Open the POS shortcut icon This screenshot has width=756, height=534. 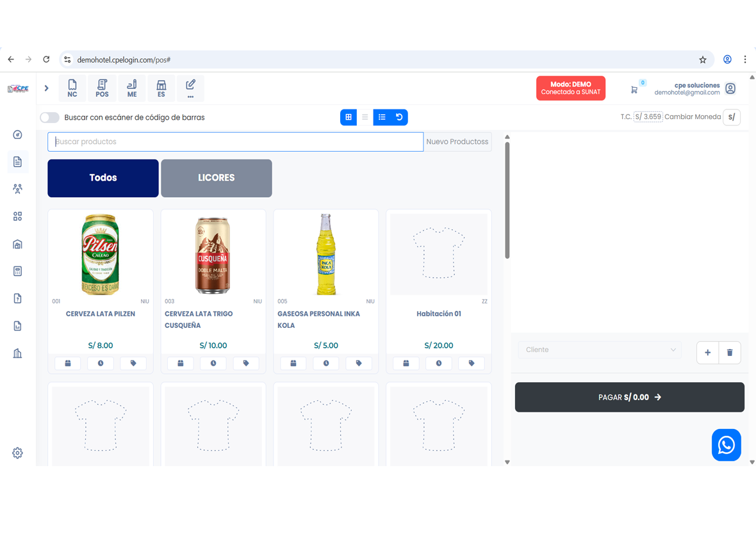tap(102, 88)
